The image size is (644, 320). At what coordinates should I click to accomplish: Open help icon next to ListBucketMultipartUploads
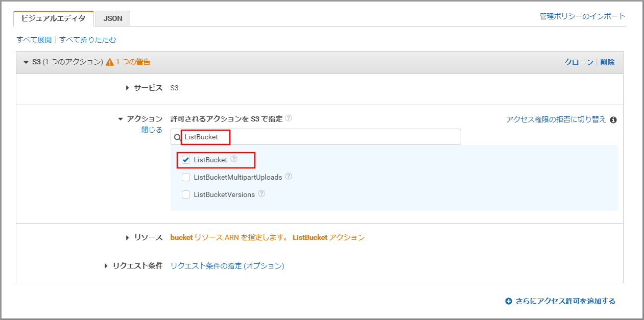click(x=289, y=177)
